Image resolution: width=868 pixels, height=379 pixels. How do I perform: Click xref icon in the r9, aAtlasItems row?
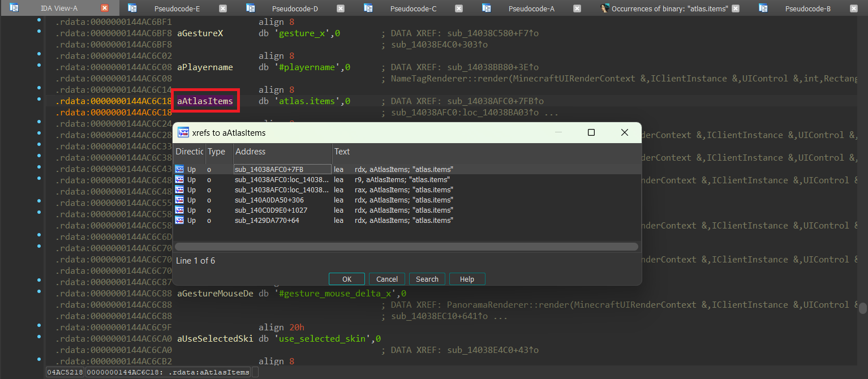tap(180, 179)
